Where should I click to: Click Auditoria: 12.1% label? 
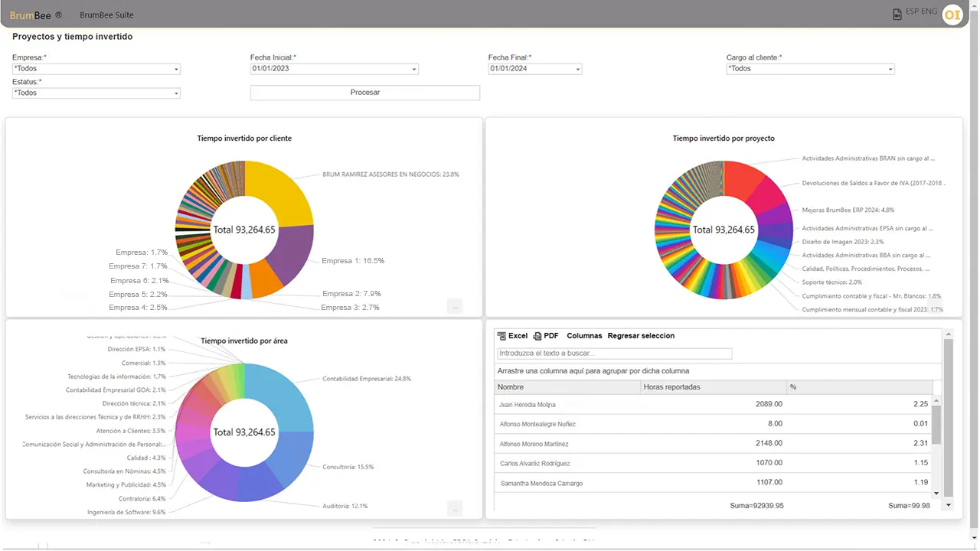[x=345, y=506]
